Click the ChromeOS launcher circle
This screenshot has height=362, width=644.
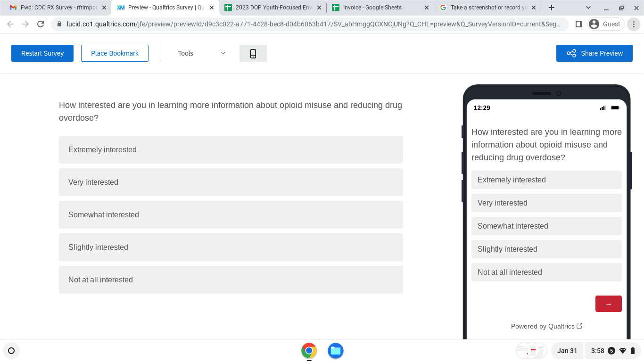11,351
